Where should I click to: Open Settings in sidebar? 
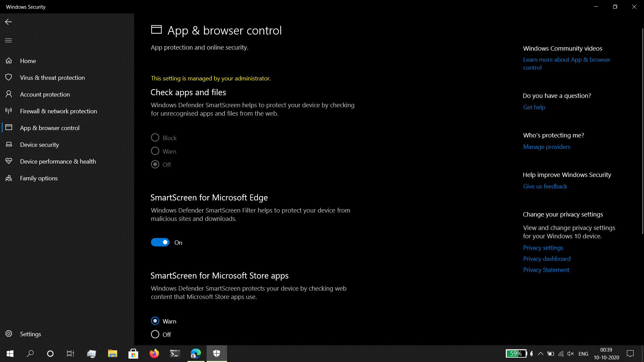click(67, 334)
